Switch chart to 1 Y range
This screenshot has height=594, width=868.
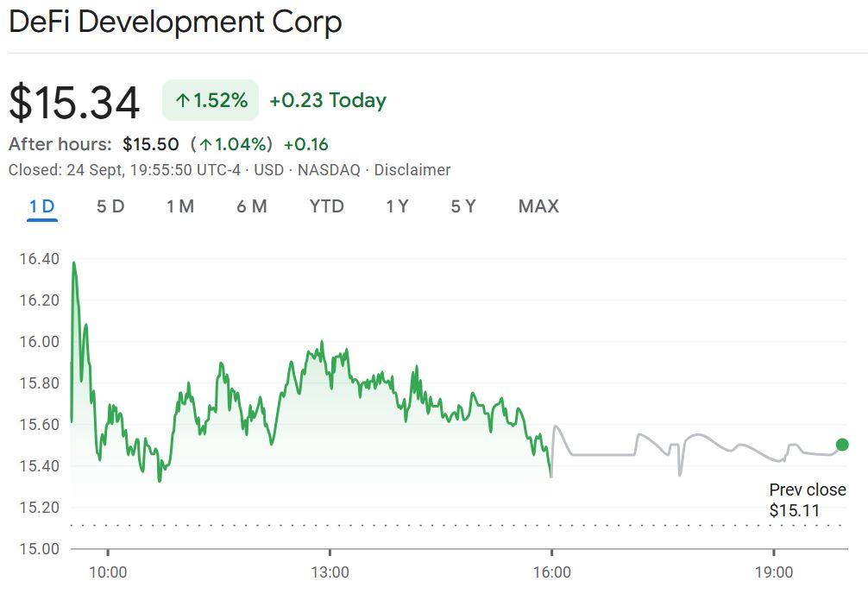tap(397, 206)
